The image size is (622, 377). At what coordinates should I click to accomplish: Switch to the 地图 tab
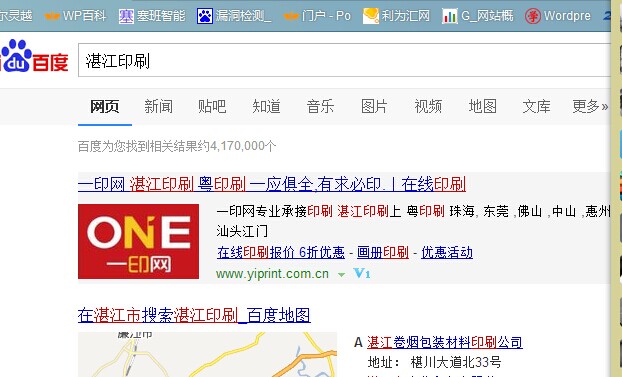pos(482,106)
